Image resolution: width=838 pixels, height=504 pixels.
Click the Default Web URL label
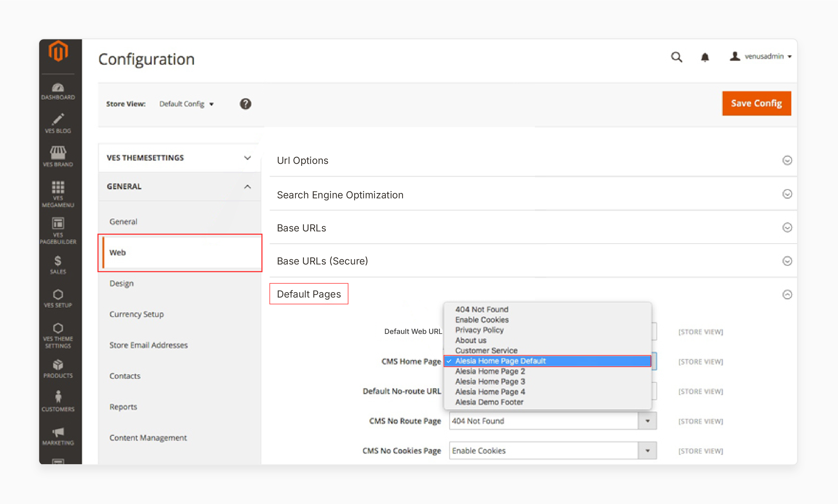[x=413, y=331]
